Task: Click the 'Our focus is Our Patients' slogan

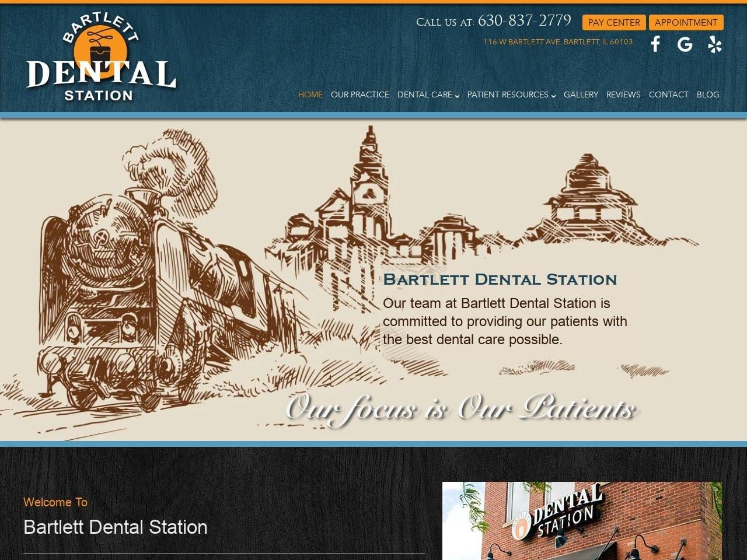Action: point(460,408)
